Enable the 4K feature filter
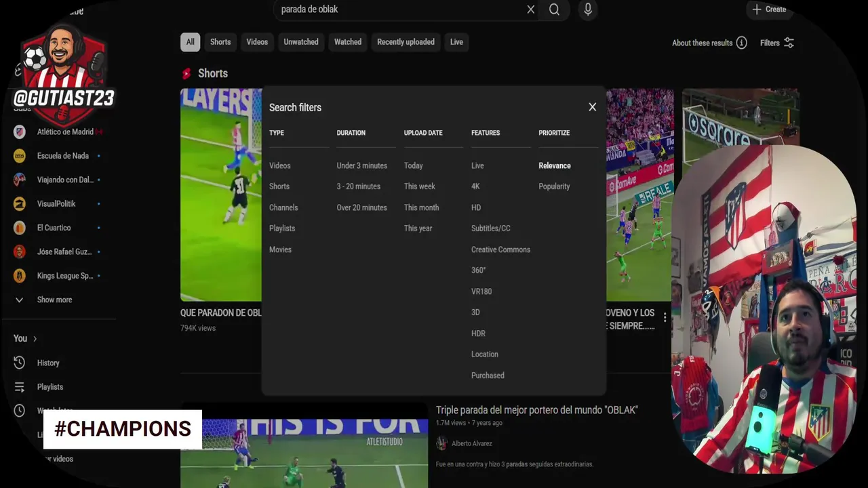 (x=475, y=186)
